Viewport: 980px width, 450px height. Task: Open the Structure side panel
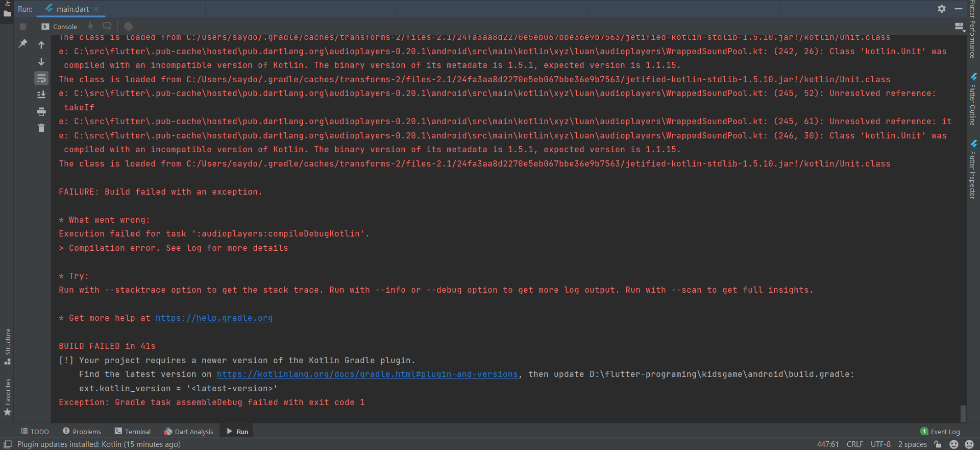coord(8,346)
